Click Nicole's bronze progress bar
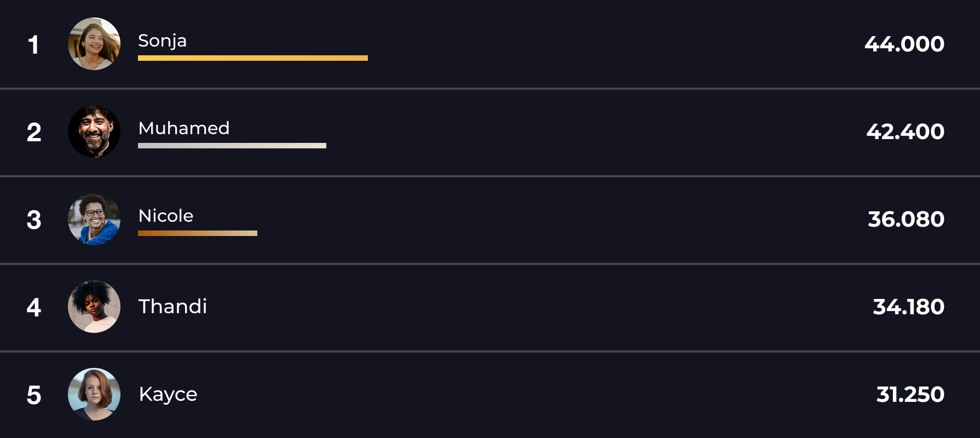Image resolution: width=980 pixels, height=438 pixels. 197,233
